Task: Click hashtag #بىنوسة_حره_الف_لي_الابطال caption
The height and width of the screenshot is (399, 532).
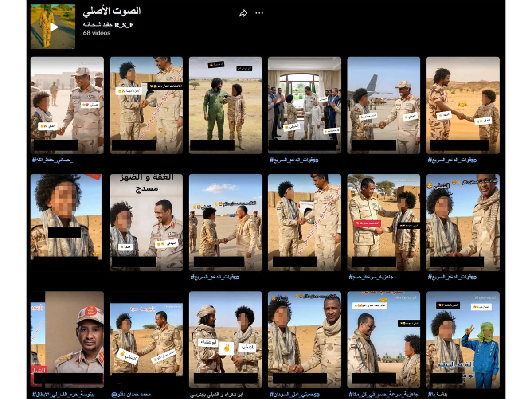Action: click(63, 394)
